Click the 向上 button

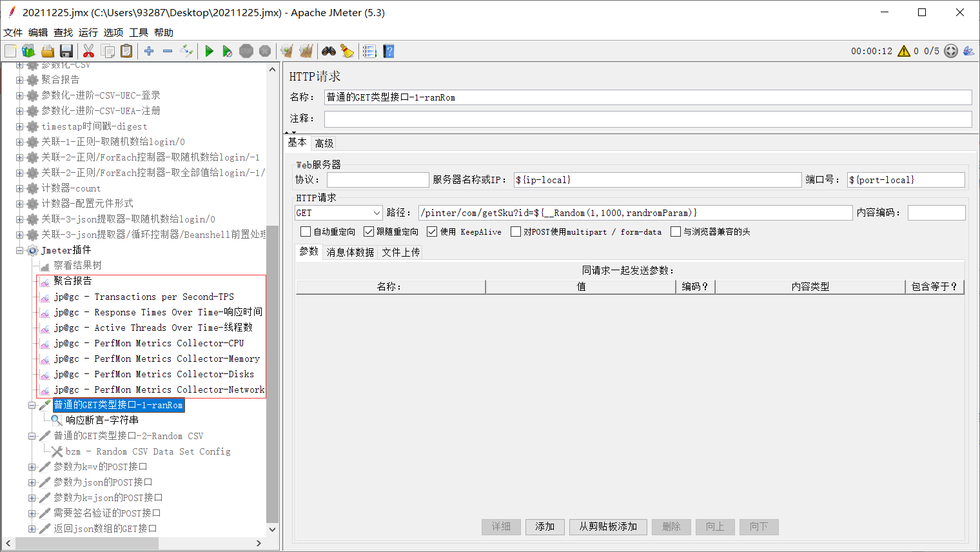(715, 527)
